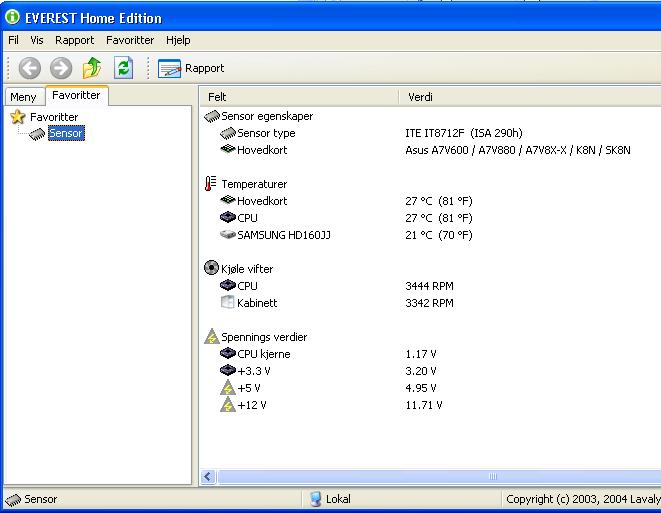This screenshot has height=513, width=661.
Task: Select the CPU kjerne row label
Action: click(x=264, y=354)
